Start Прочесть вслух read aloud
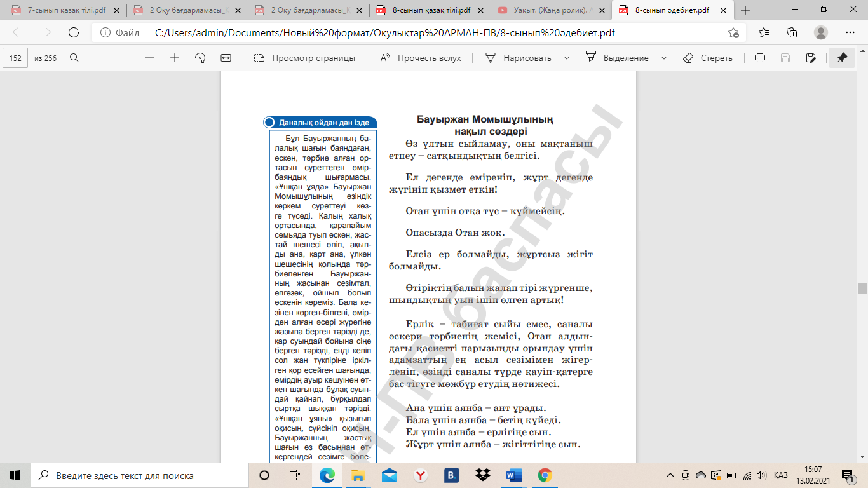Viewport: 868px width, 488px height. (420, 58)
